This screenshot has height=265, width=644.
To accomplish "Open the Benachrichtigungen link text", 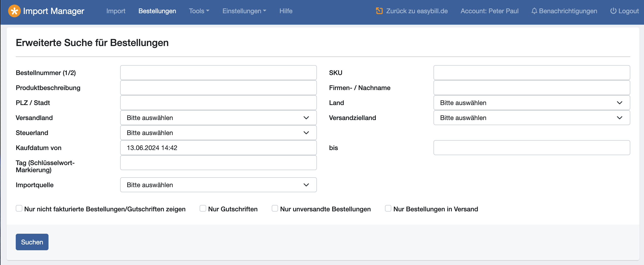I will pyautogui.click(x=568, y=11).
